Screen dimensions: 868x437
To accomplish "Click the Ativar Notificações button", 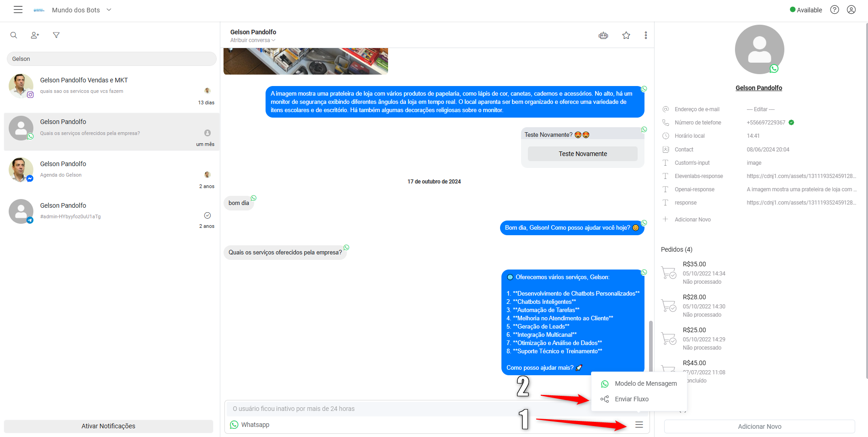I will tap(108, 426).
